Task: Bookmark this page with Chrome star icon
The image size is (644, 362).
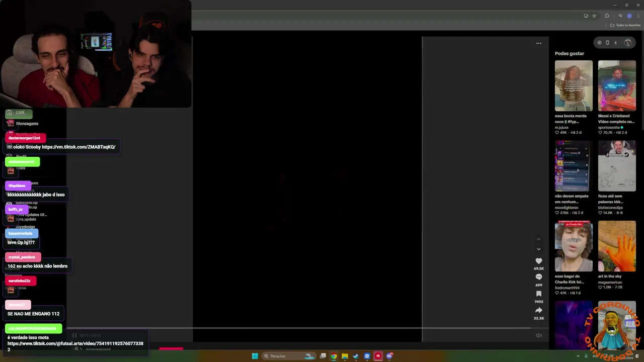Action: point(594,16)
